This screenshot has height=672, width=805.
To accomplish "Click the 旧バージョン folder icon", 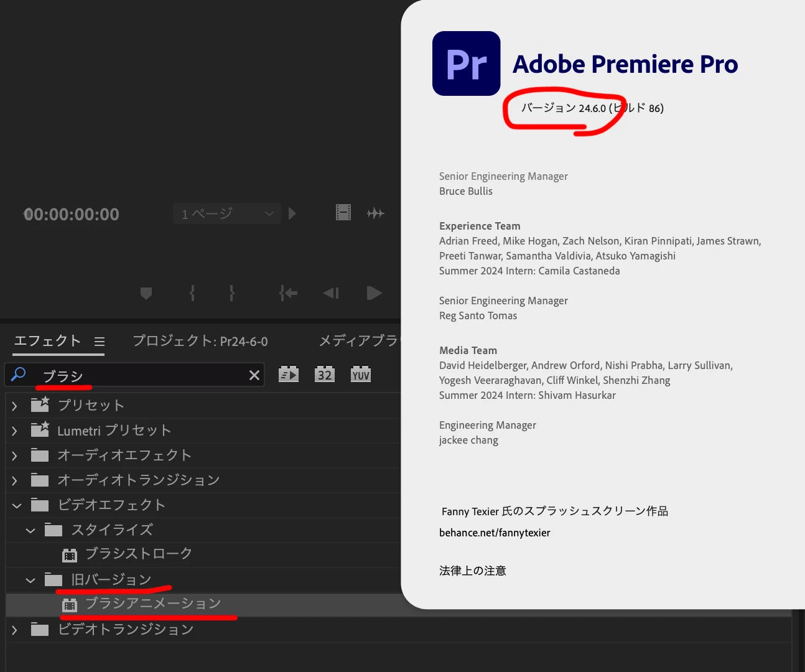I will click(54, 579).
